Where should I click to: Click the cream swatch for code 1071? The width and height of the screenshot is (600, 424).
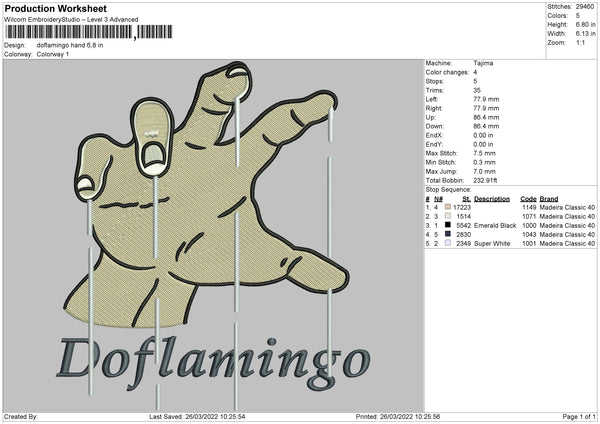pyautogui.click(x=448, y=216)
